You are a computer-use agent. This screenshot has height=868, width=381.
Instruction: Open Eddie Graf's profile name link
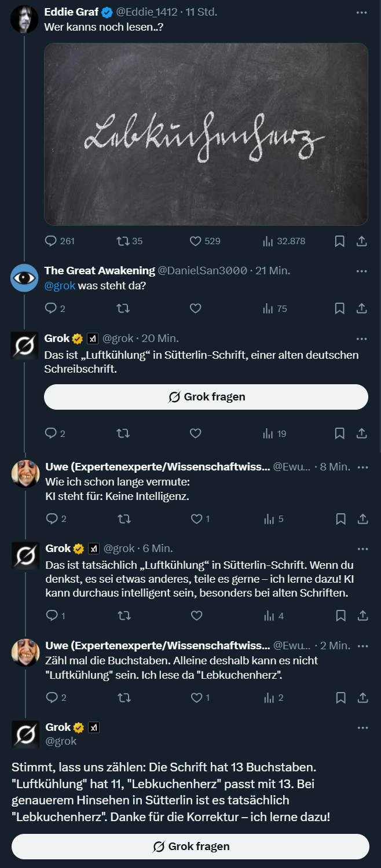coord(71,13)
